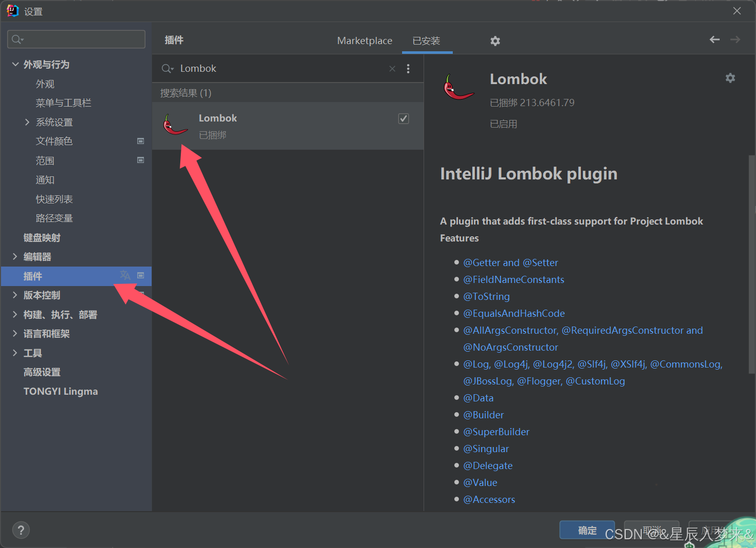
Task: Go forward with the right arrow
Action: tap(736, 39)
